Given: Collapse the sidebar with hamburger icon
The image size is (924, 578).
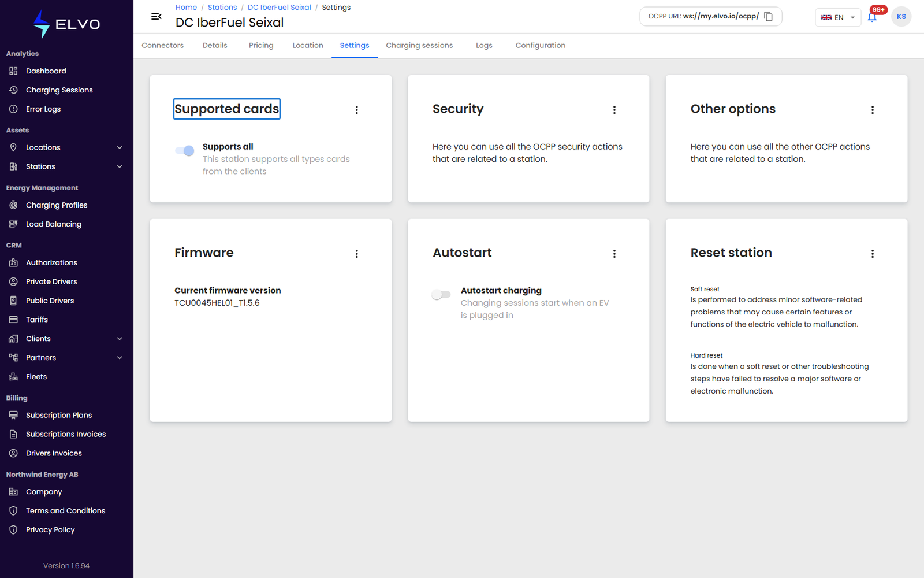Looking at the screenshot, I should 156,17.
